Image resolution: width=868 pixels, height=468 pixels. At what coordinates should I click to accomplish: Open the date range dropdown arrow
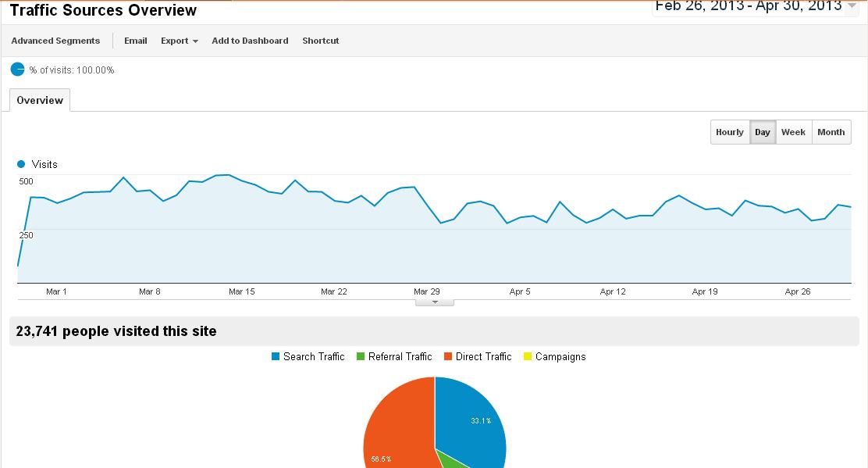tap(852, 5)
